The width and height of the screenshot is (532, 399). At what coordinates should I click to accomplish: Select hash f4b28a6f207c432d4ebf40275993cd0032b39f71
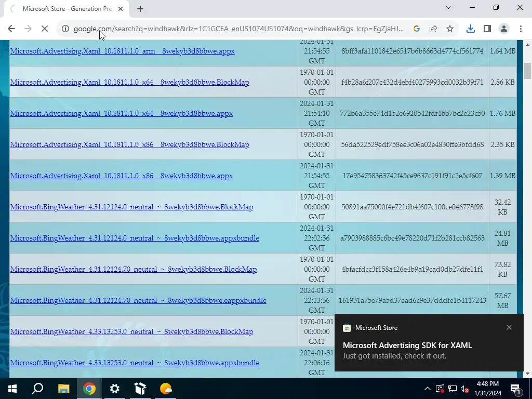(412, 82)
